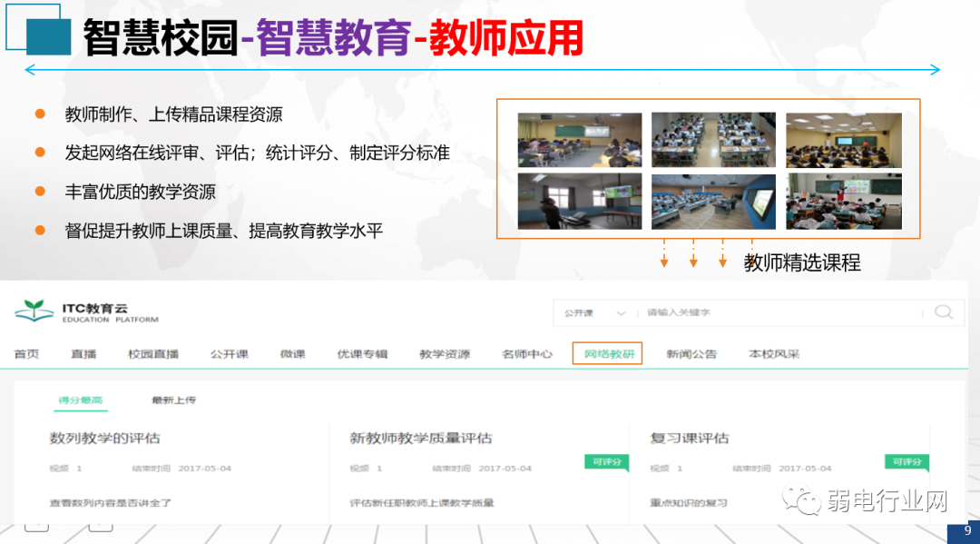The height and width of the screenshot is (544, 980).
Task: Switch to the 最新上传 tab
Action: click(172, 400)
